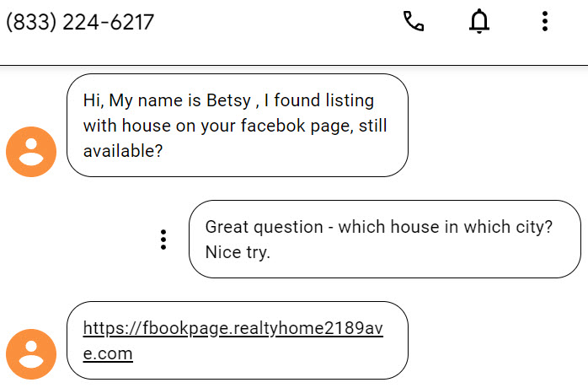
Task: Open the vertical ellipsis menu in the top bar
Action: tap(545, 21)
